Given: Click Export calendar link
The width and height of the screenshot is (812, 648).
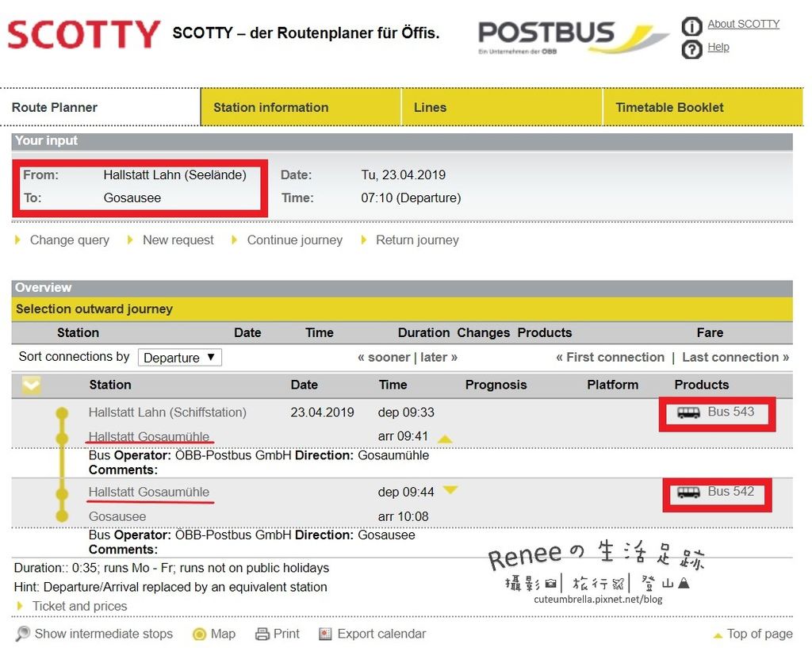Looking at the screenshot, I should pyautogui.click(x=381, y=634).
